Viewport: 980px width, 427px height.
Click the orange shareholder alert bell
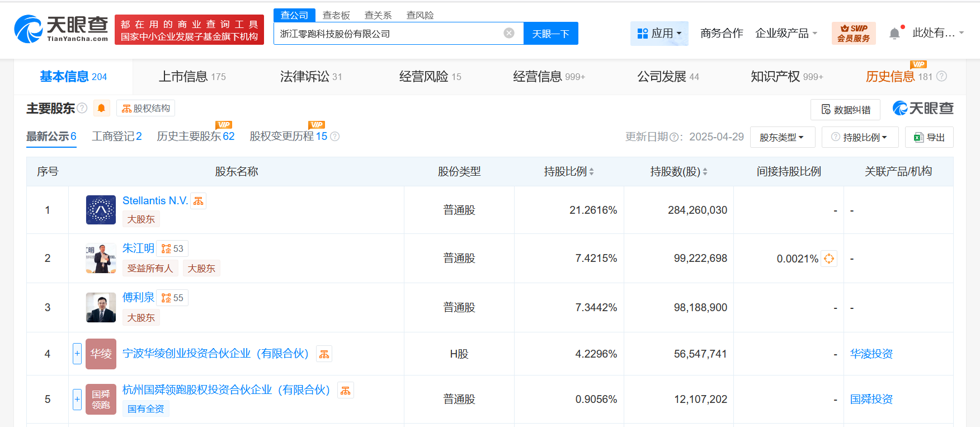[x=101, y=108]
